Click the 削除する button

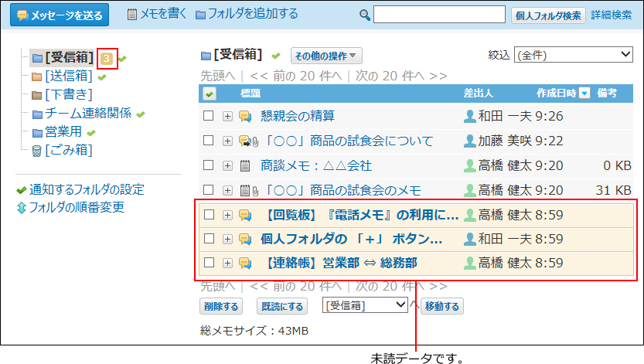click(x=221, y=307)
